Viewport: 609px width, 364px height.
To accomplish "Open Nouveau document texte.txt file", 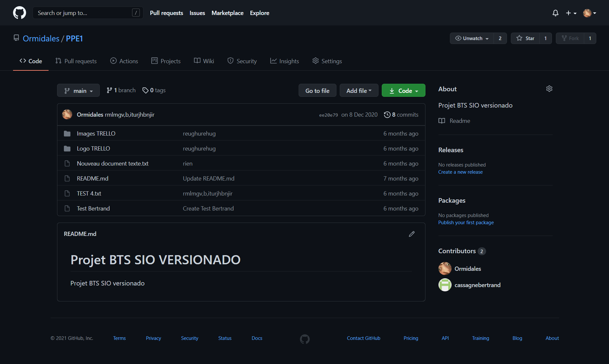I will [x=112, y=163].
